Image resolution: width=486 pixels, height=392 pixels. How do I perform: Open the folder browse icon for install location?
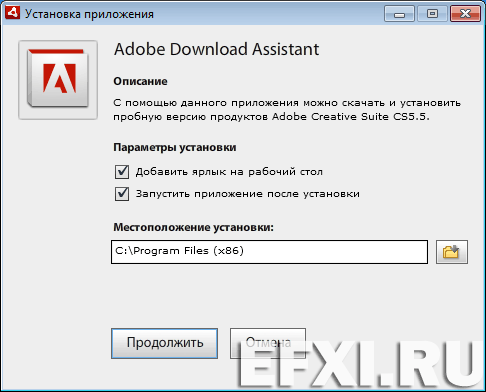452,252
